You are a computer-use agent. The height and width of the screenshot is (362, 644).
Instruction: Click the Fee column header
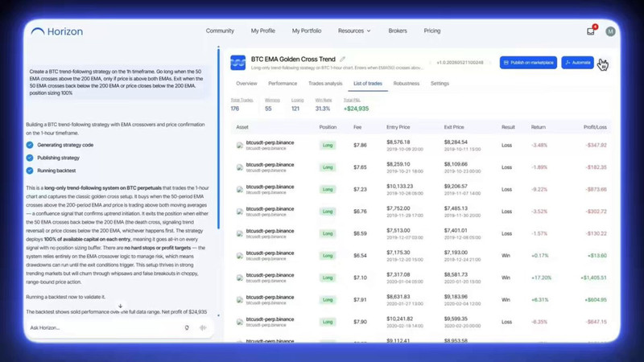coord(357,127)
